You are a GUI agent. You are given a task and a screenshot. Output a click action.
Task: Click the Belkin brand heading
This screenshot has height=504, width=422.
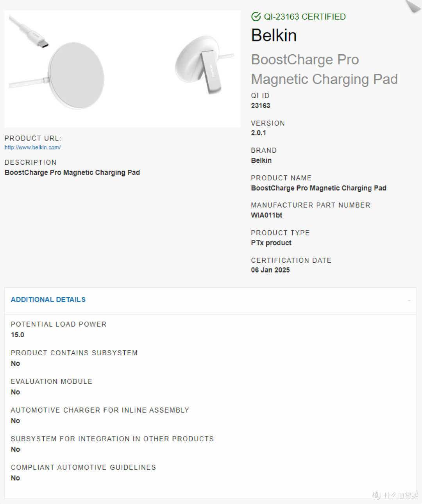click(274, 35)
